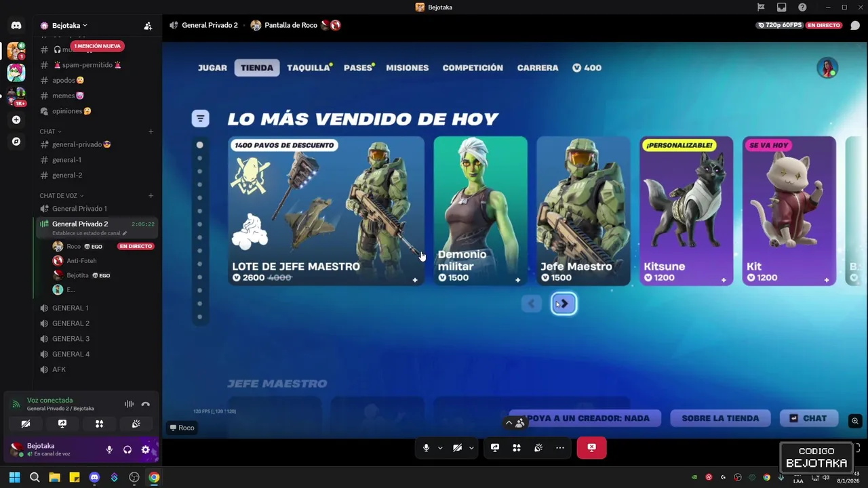Click the zoom magnifier icon on stream
The image size is (868, 488).
[x=855, y=421]
